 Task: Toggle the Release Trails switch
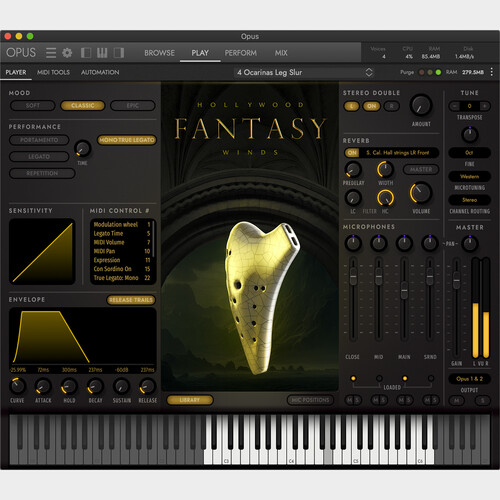tap(131, 300)
